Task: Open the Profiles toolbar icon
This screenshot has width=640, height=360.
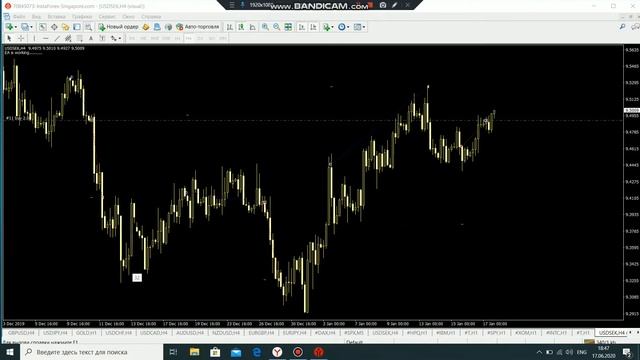Action: coord(25,27)
